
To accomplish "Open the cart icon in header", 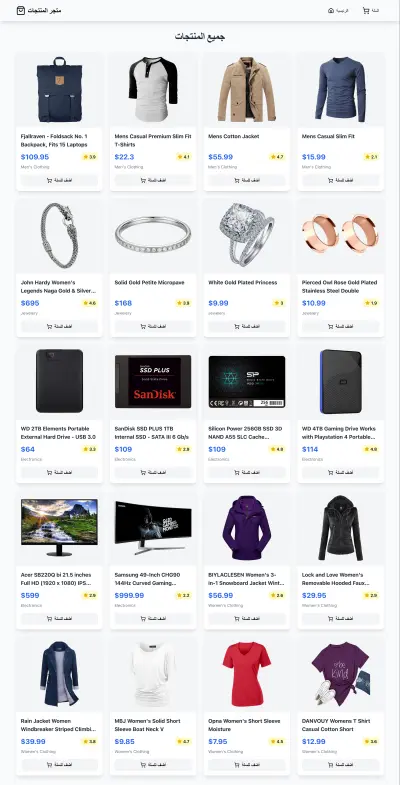I will tap(366, 11).
